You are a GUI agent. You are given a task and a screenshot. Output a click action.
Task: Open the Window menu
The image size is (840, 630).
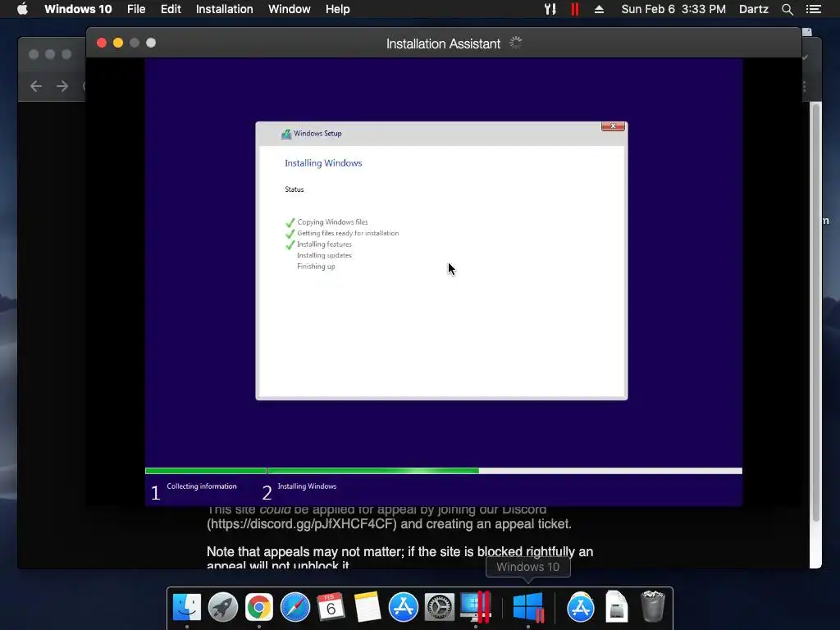[290, 9]
